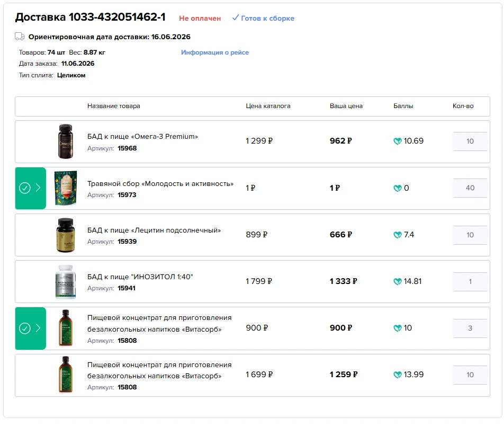Expand green panel arrow on 900 ₽ Витасорб row
The width and height of the screenshot is (504, 427).
tap(38, 328)
